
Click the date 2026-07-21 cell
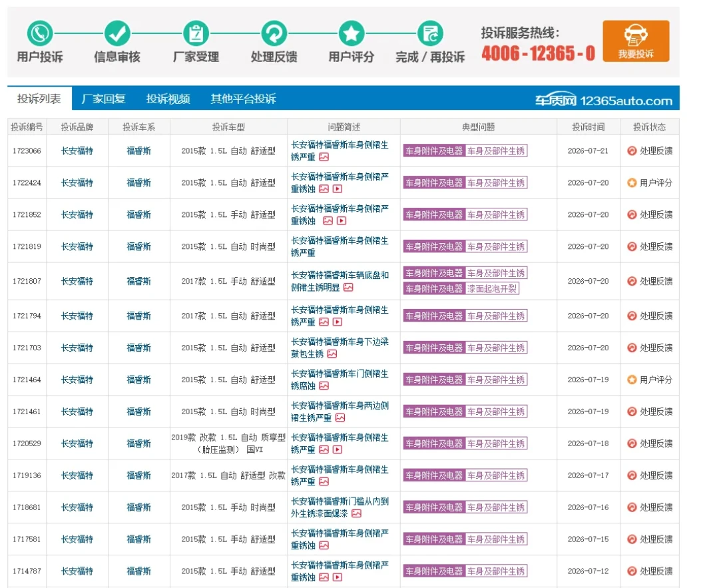click(x=588, y=151)
